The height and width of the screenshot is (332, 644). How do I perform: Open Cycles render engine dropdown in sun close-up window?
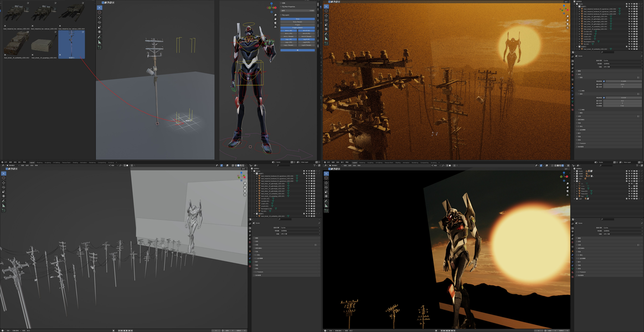622,228
